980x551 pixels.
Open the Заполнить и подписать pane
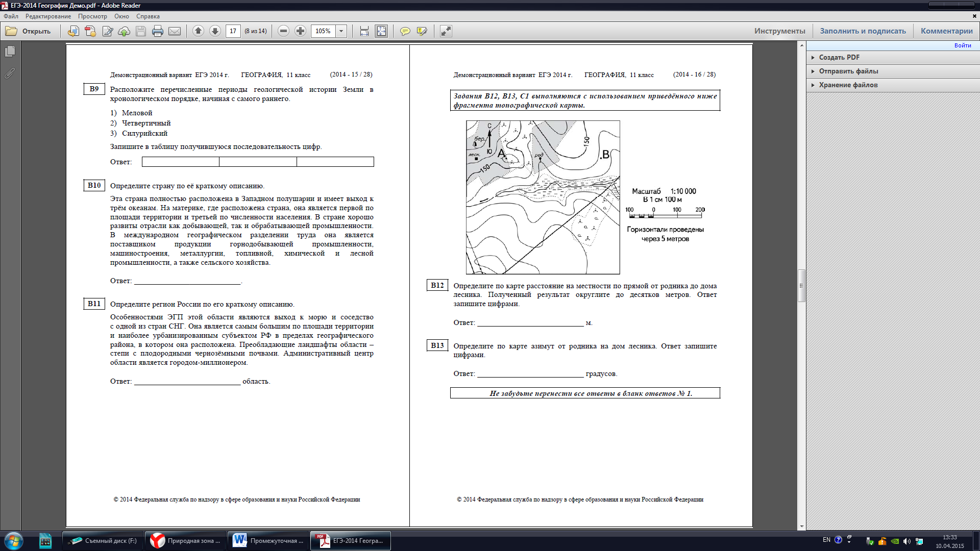point(863,31)
